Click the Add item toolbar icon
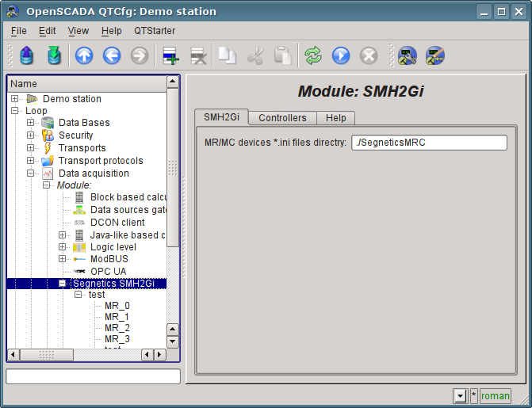 (x=170, y=55)
